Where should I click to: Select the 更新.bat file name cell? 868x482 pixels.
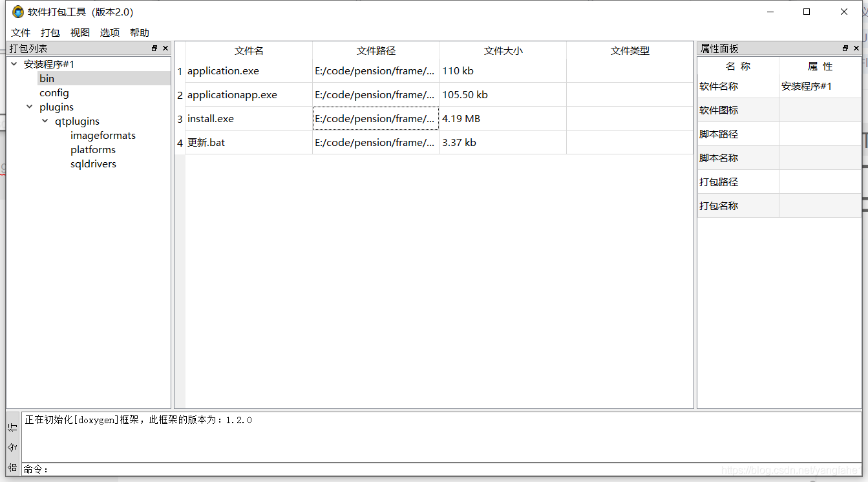pos(249,143)
